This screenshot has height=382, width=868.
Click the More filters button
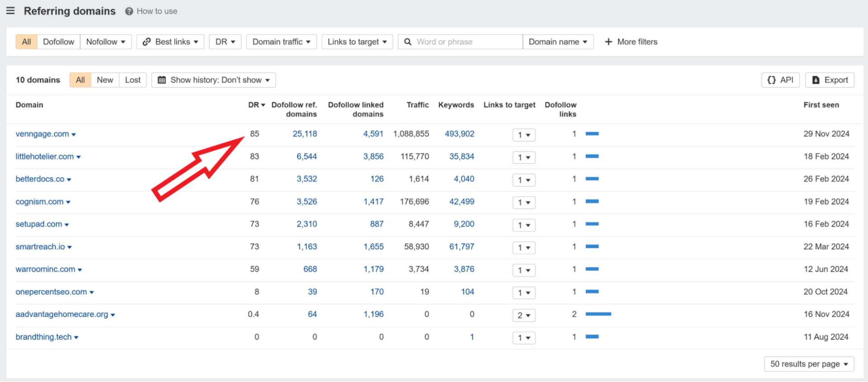tap(631, 42)
